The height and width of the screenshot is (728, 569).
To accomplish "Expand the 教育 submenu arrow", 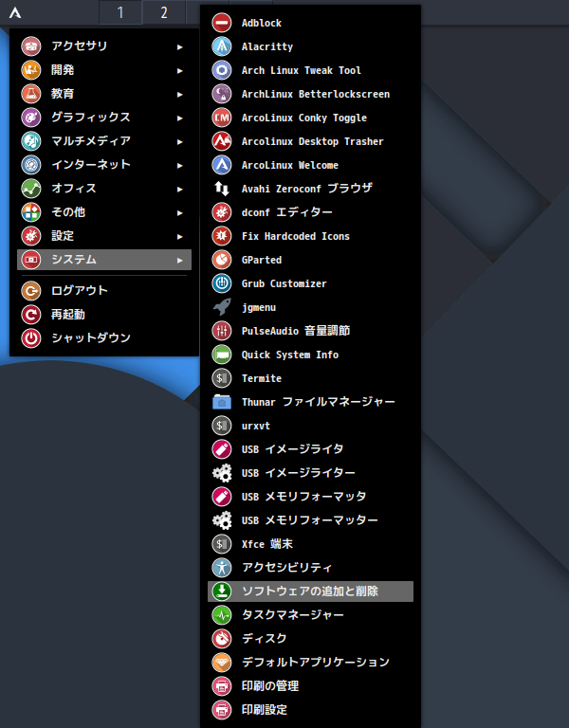I will 180,94.
